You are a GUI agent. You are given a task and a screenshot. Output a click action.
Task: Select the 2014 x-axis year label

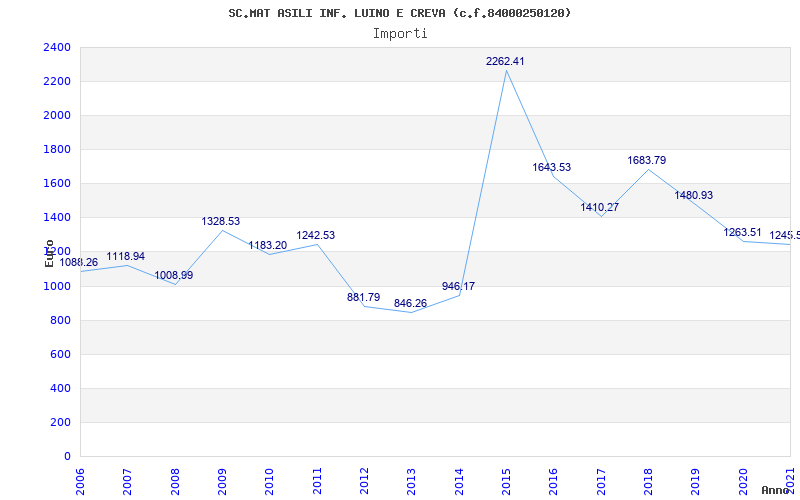459,481
